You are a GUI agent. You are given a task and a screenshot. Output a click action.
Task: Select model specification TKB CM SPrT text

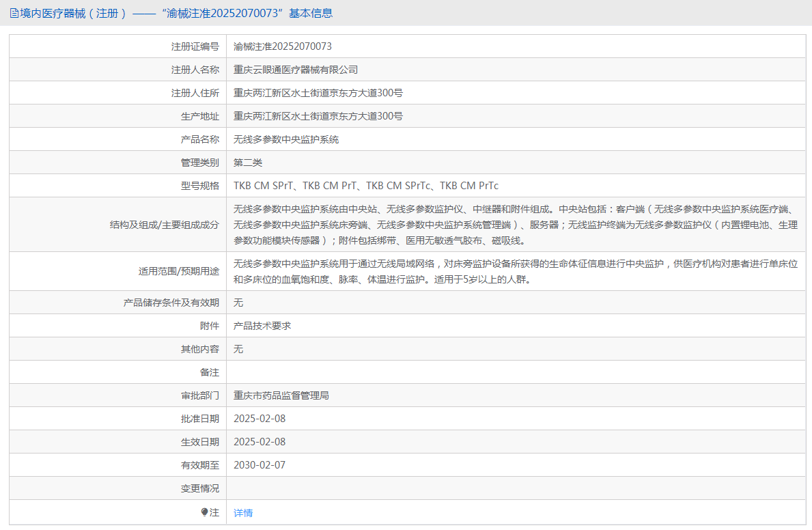(263, 186)
